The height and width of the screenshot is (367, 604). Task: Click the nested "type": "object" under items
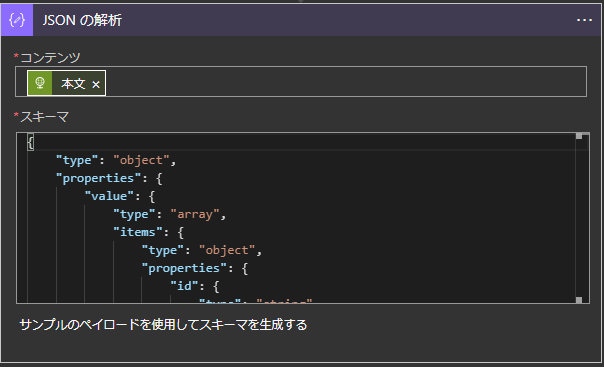[202, 250]
